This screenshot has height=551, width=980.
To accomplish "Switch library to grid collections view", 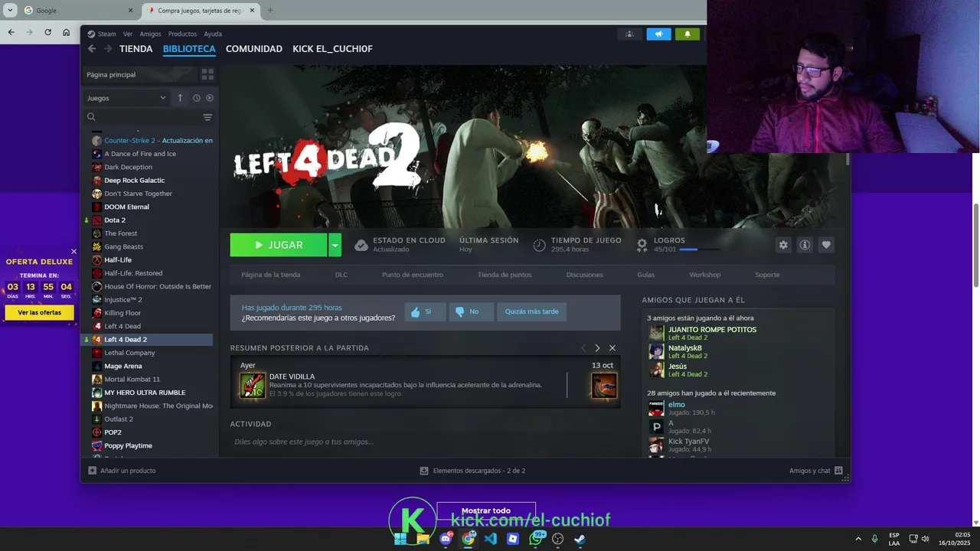I will pyautogui.click(x=207, y=74).
